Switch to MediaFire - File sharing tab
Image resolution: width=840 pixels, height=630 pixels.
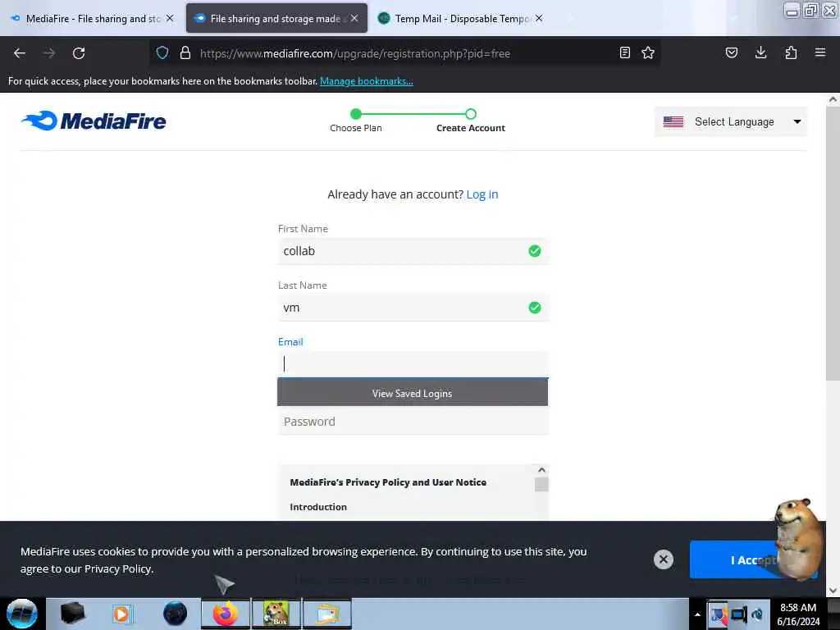pyautogui.click(x=92, y=18)
